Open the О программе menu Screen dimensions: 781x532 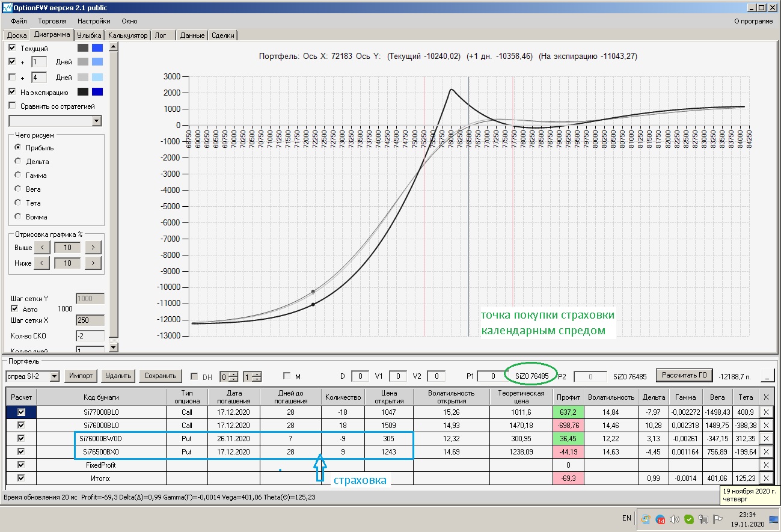(754, 21)
